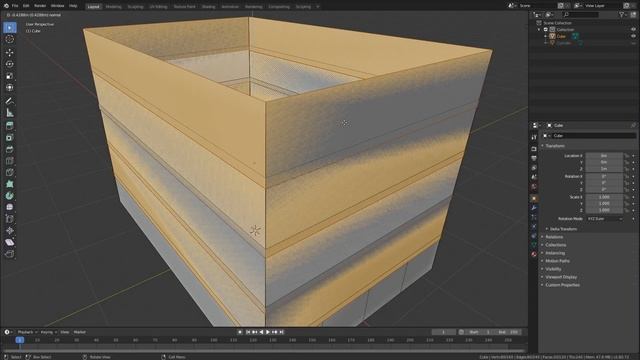Choose the Knife tool
The height and width of the screenshot is (360, 640).
pos(10,173)
